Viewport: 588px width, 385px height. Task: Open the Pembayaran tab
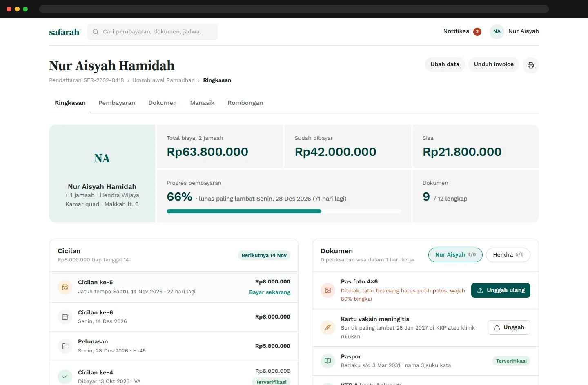pyautogui.click(x=117, y=103)
